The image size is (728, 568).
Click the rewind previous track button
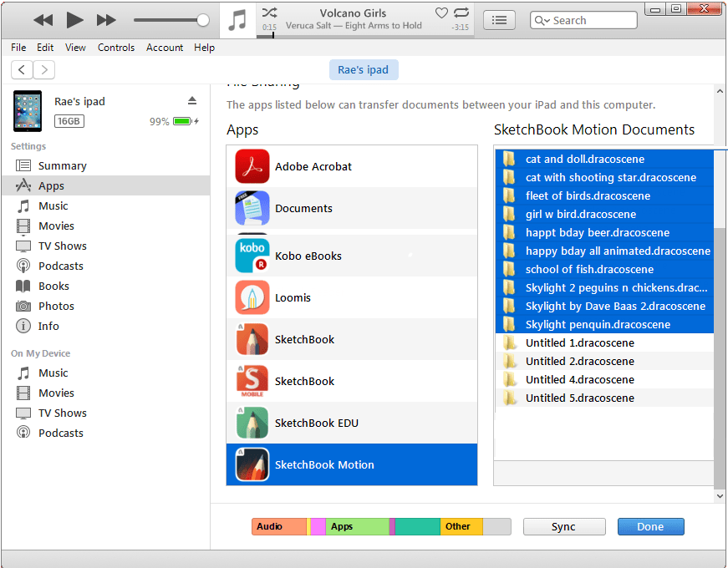click(x=43, y=20)
